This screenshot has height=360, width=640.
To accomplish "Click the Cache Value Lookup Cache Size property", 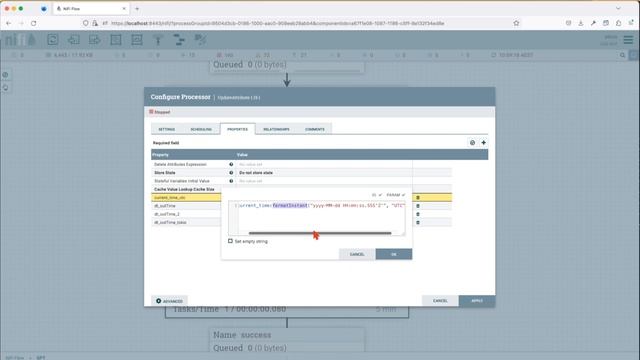I will [x=184, y=189].
